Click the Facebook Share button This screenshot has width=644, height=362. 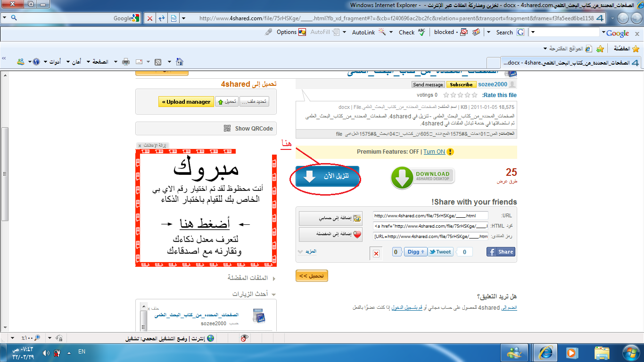point(501,252)
